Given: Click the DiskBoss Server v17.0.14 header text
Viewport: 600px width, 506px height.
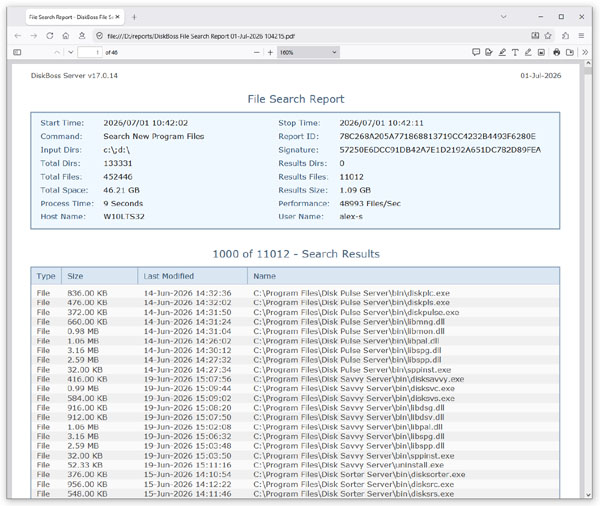Looking at the screenshot, I should [x=74, y=75].
